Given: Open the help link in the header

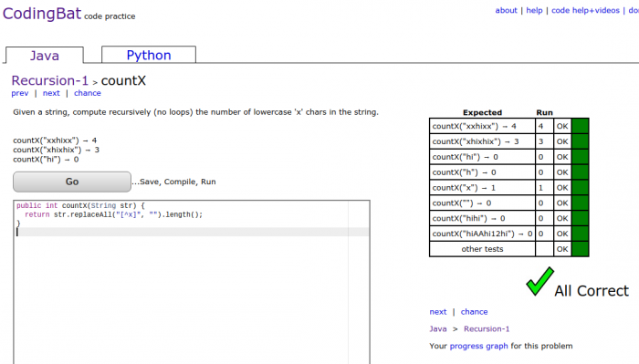Looking at the screenshot, I should point(534,11).
